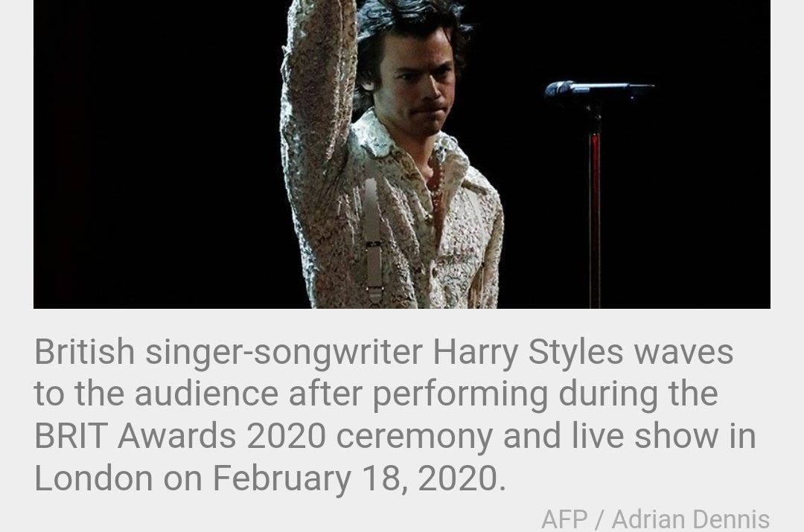
Task: Click the words "Harry Styles" in the caption
Action: click(528, 353)
